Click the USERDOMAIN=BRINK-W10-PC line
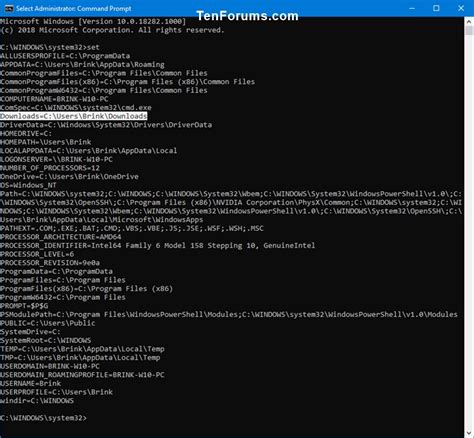474x438 pixels. coord(50,366)
